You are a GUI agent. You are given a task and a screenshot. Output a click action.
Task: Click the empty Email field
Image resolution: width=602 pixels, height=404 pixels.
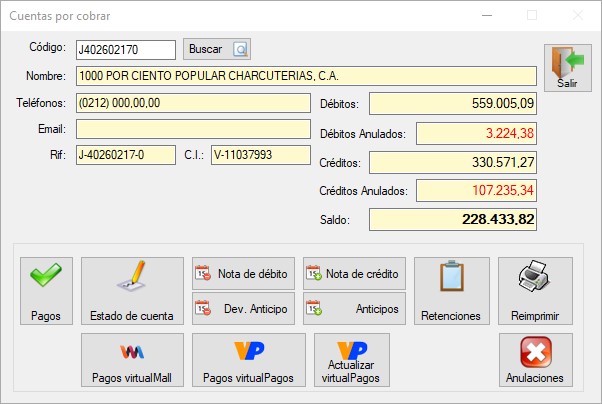coord(193,129)
